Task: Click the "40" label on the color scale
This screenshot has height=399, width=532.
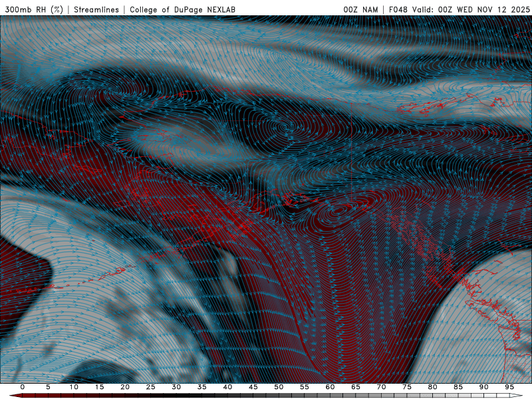Action: (x=227, y=387)
